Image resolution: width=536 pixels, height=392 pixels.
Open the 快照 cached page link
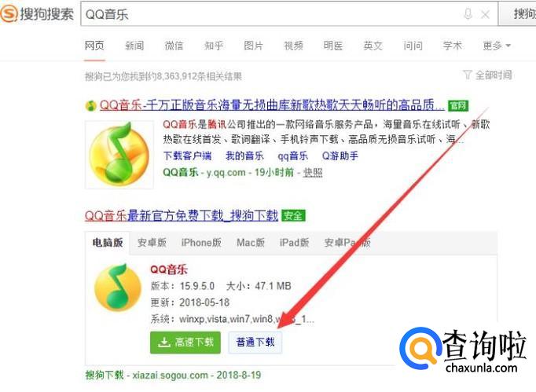[313, 172]
